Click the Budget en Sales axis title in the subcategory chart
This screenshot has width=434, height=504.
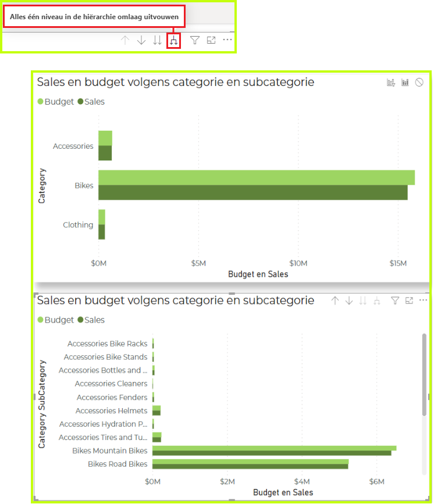(283, 492)
